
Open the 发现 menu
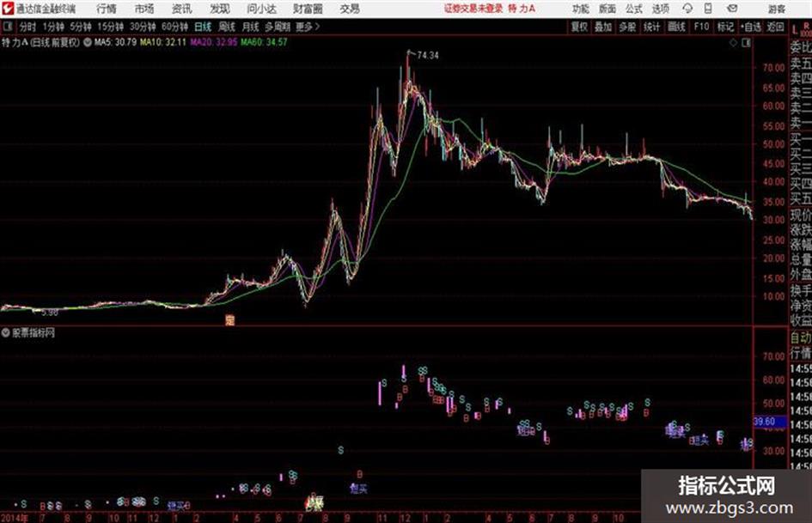tap(220, 9)
